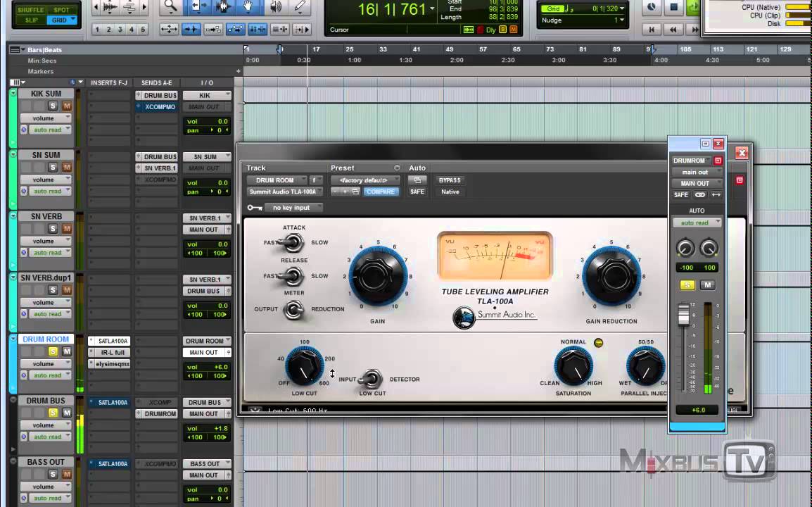Open the auto read dropdown in fader window

coord(697,223)
